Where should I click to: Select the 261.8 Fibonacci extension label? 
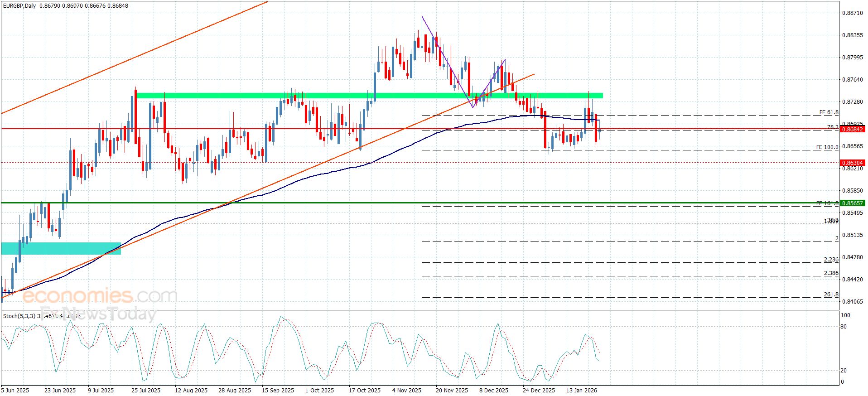(x=831, y=295)
